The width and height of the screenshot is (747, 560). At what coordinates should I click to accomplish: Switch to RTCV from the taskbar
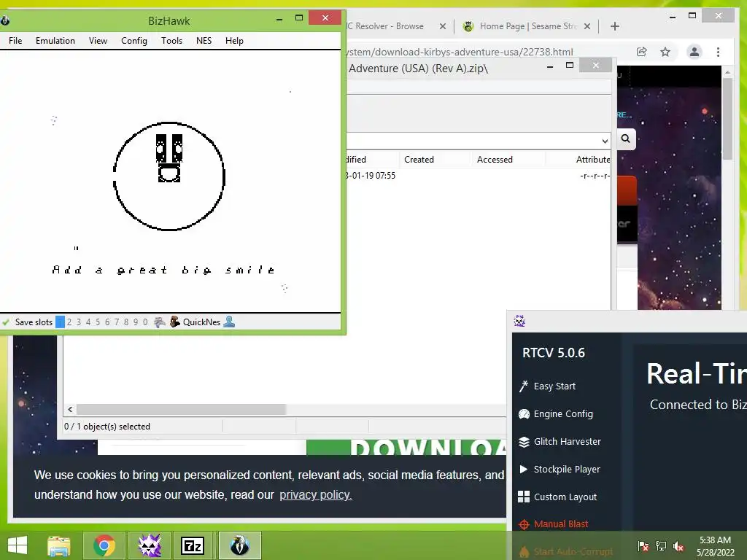click(x=150, y=545)
